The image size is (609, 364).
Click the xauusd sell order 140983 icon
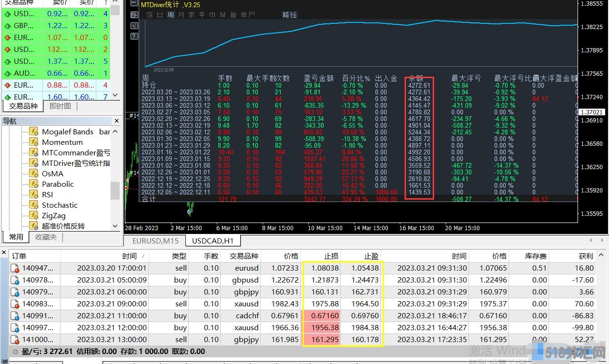(15, 304)
